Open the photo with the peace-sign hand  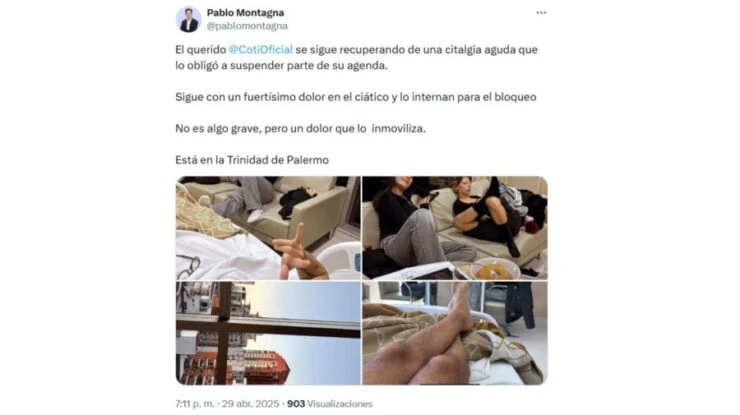coord(268,228)
